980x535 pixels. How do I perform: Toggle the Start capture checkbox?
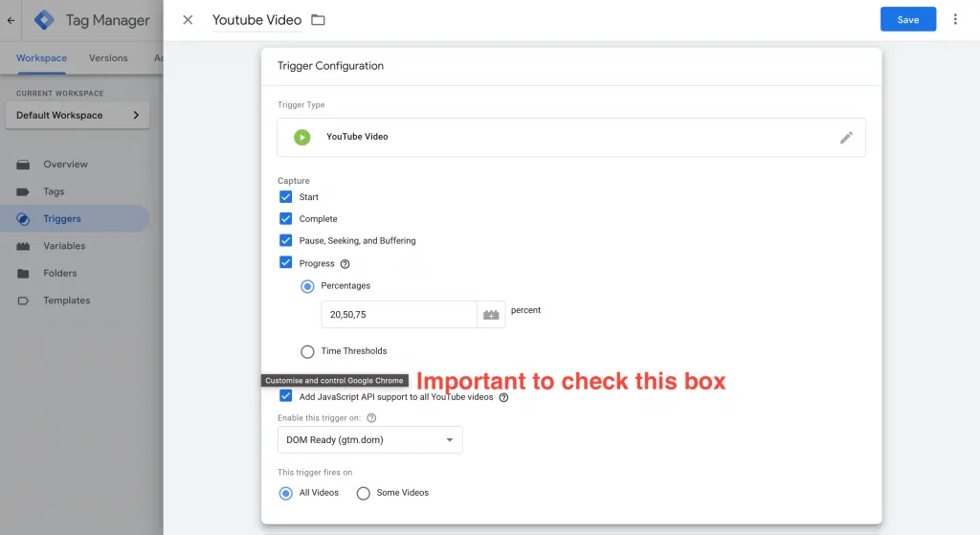click(285, 197)
